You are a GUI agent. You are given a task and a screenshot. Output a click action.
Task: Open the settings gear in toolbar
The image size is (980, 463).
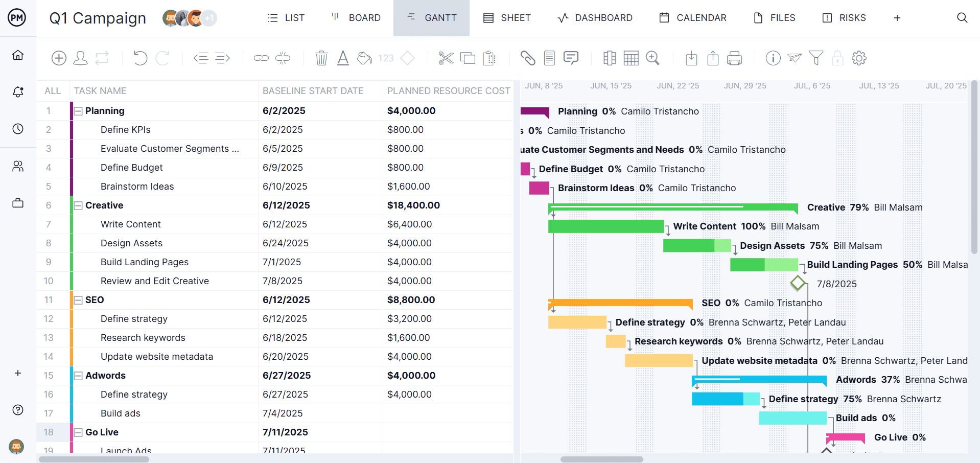pos(859,58)
